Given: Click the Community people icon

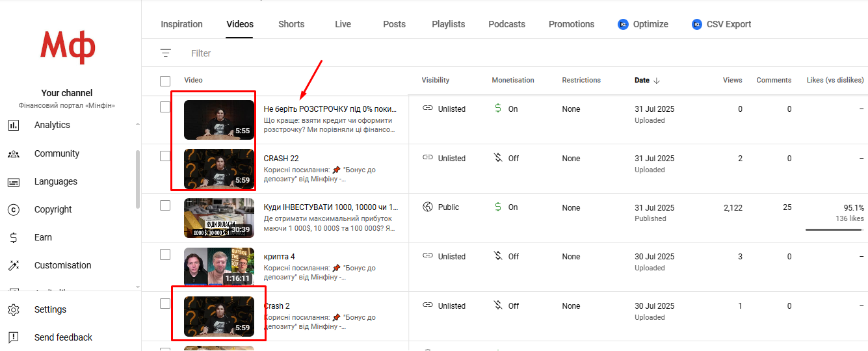Looking at the screenshot, I should coord(13,154).
